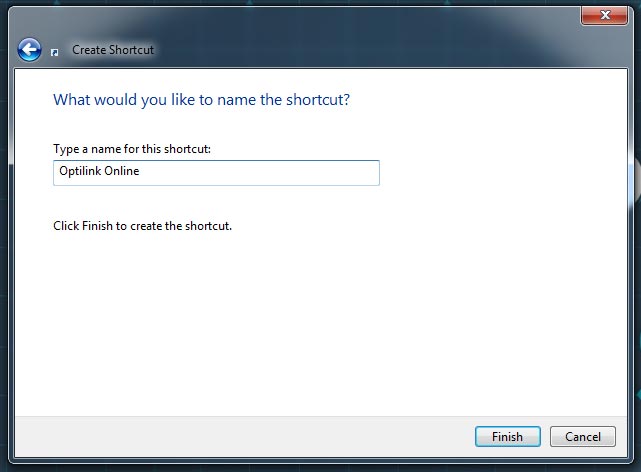Click the heading 'What would you like to name the shortcut?'
The width and height of the screenshot is (641, 472).
coord(202,100)
